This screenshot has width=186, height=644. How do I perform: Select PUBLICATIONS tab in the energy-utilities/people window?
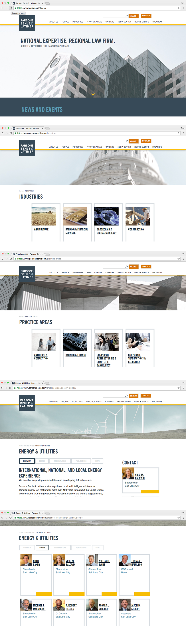pyautogui.click(x=81, y=548)
